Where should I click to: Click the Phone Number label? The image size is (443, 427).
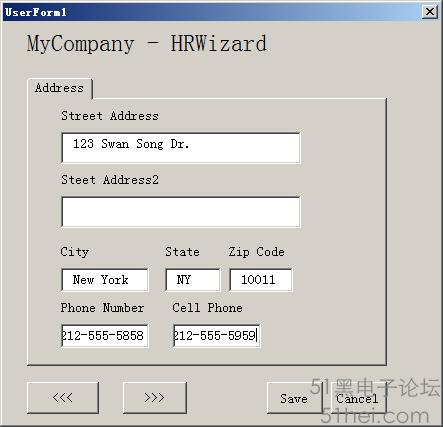pyautogui.click(x=102, y=308)
